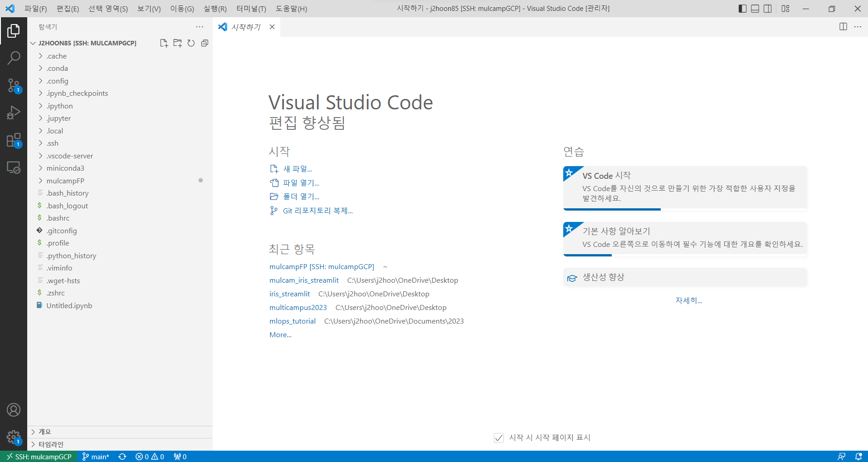Open recent mlops_tutorial folder
Image resolution: width=868 pixels, height=462 pixels.
[293, 321]
